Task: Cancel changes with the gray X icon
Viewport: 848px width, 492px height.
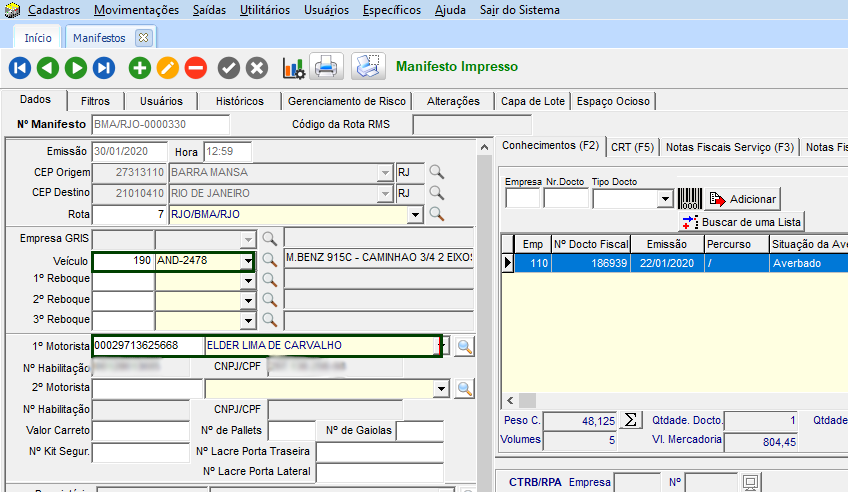Action: pyautogui.click(x=257, y=68)
